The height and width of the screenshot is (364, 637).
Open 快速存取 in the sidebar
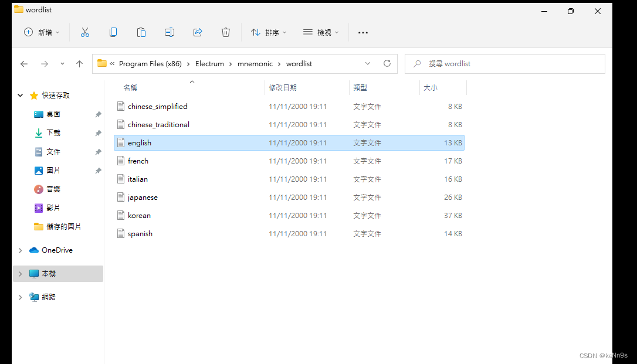[56, 96]
